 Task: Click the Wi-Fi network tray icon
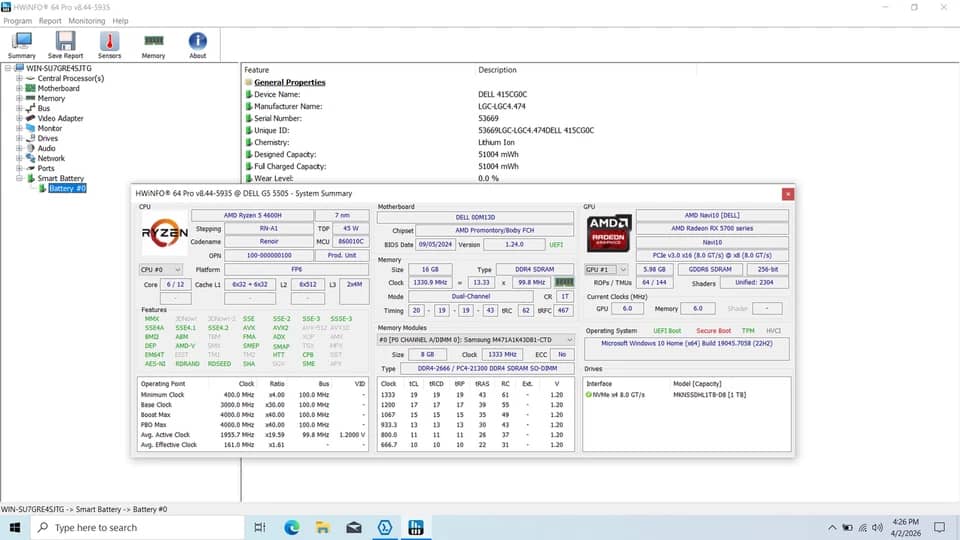pos(863,527)
